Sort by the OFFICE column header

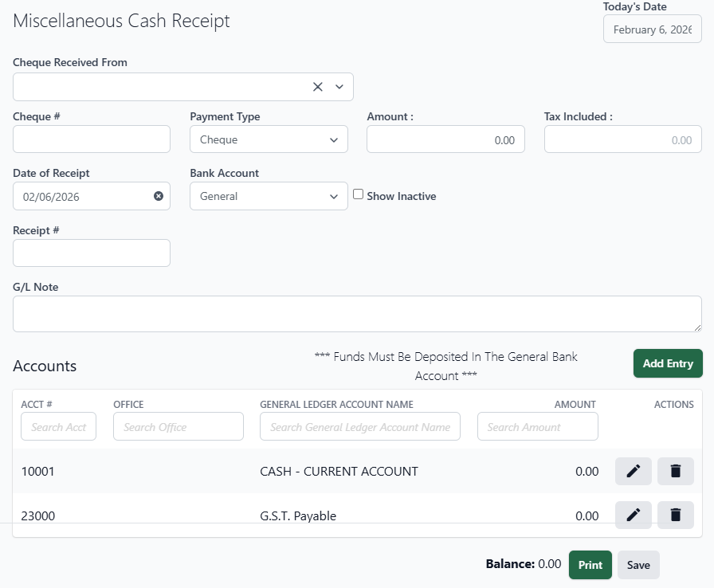pyautogui.click(x=128, y=404)
